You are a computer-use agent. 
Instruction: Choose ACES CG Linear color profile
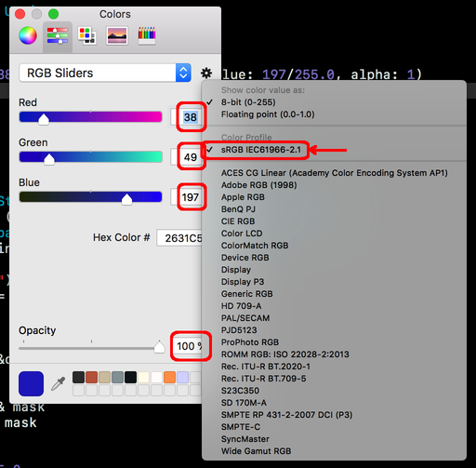click(x=334, y=173)
